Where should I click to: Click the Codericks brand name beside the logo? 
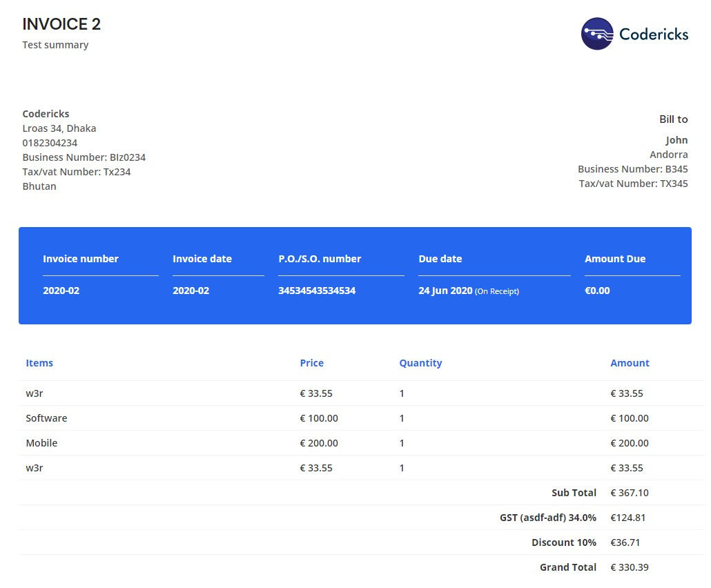(x=653, y=34)
